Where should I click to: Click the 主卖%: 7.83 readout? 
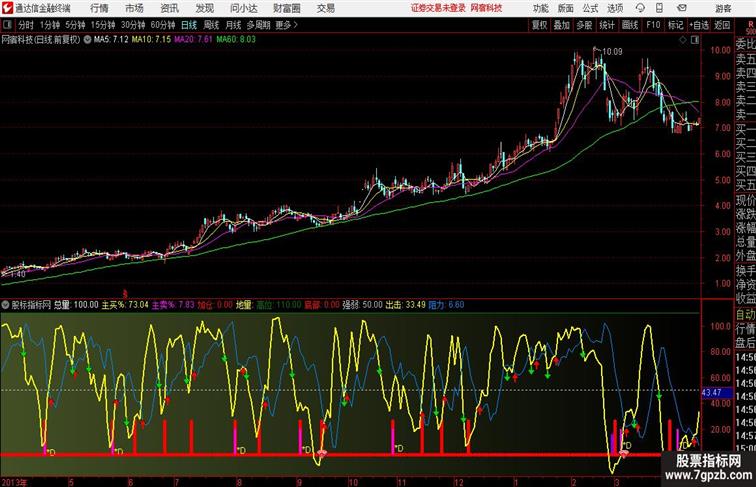[x=173, y=305]
